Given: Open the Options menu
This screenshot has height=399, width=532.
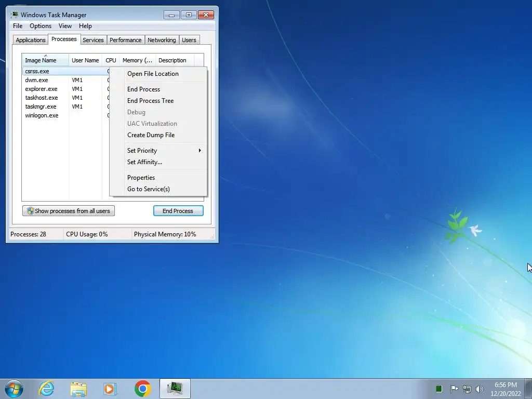Looking at the screenshot, I should [41, 26].
